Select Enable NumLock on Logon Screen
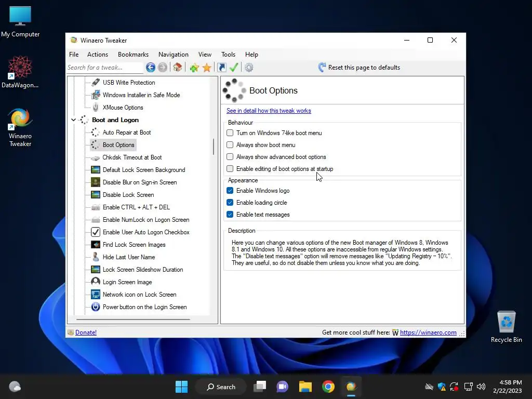532x399 pixels. [x=146, y=220]
